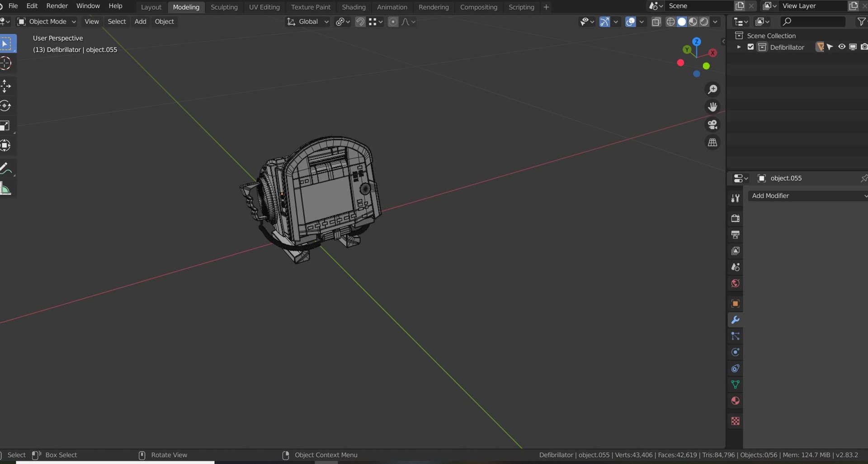Switch to rendered shading
This screenshot has width=868, height=464.
pos(704,22)
